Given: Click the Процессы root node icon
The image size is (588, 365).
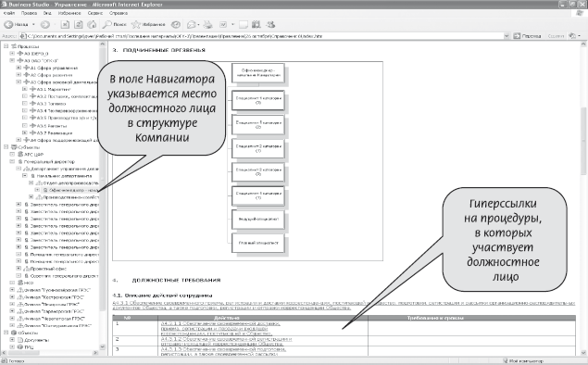Looking at the screenshot, I should click(x=14, y=46).
